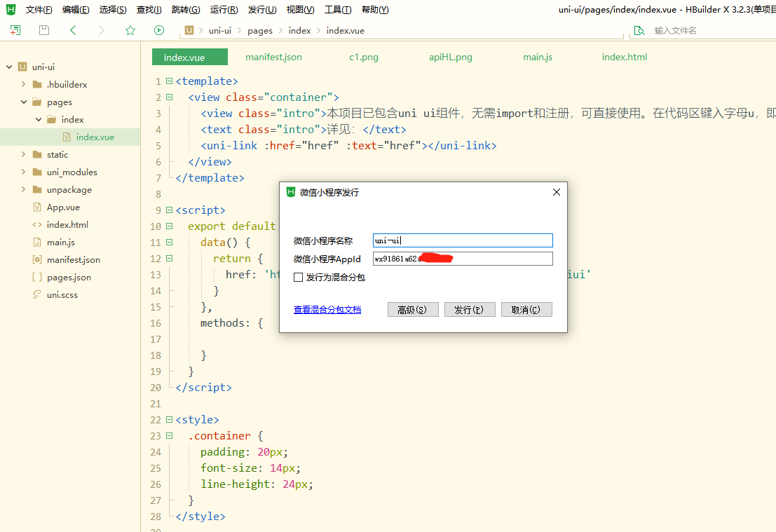Fold the data() function at line 11
This screenshot has width=776, height=532.
click(169, 242)
